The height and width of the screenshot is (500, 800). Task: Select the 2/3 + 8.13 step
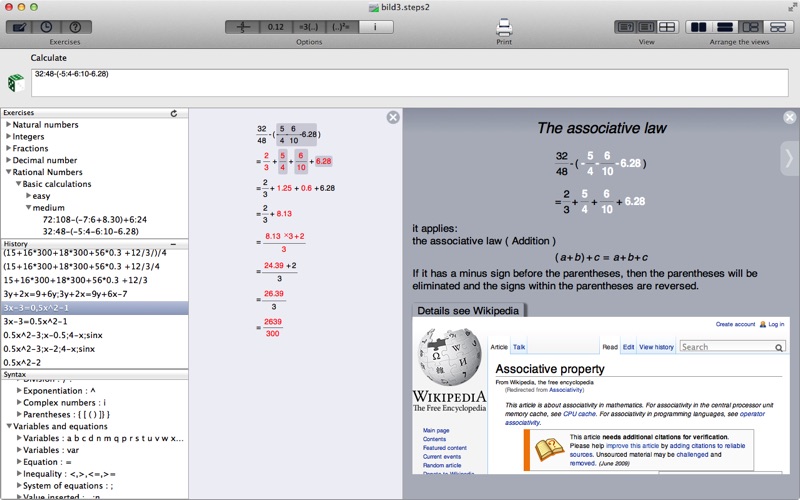274,214
